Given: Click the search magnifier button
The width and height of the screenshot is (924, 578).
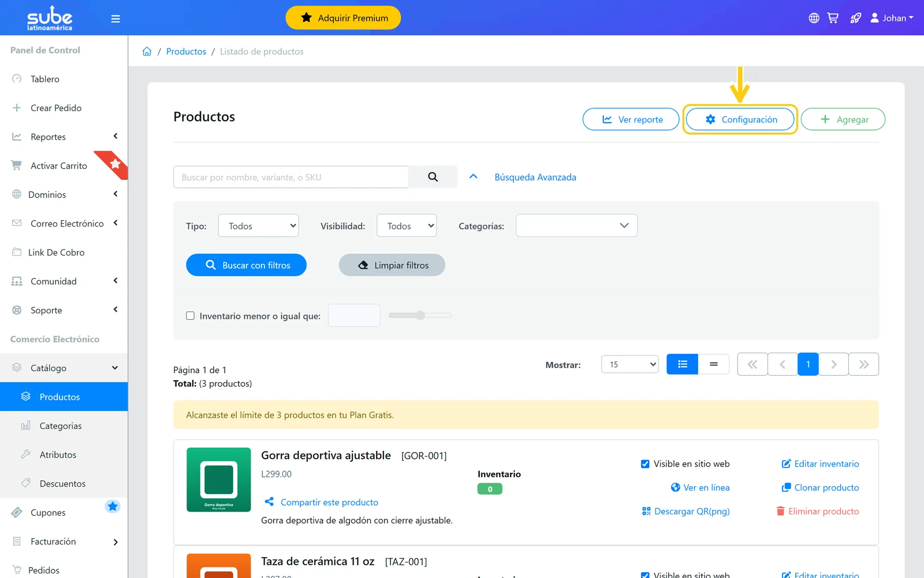Looking at the screenshot, I should coord(433,177).
